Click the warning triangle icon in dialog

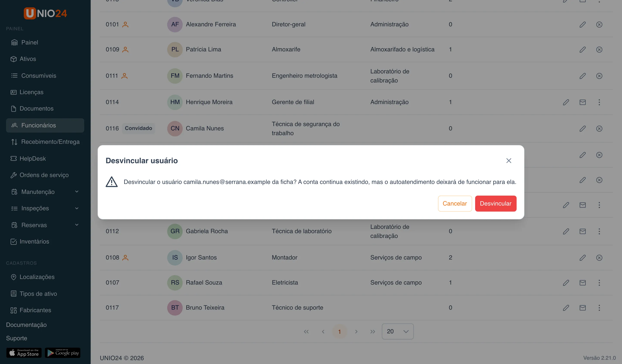pyautogui.click(x=112, y=182)
